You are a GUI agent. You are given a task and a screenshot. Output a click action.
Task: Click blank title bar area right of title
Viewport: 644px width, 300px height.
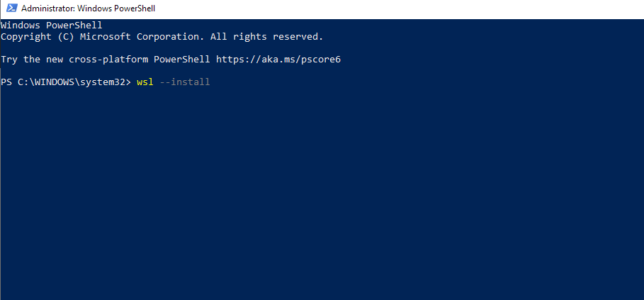tap(398, 9)
